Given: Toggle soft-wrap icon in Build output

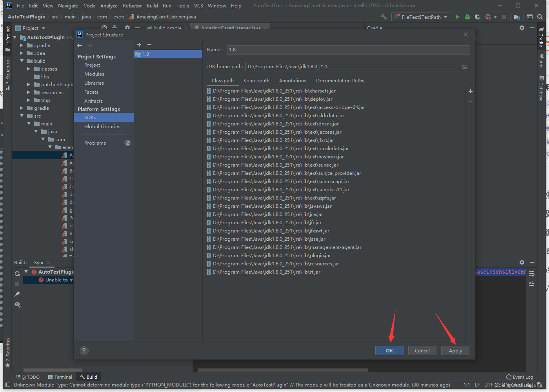Looking at the screenshot, I should [x=532, y=274].
